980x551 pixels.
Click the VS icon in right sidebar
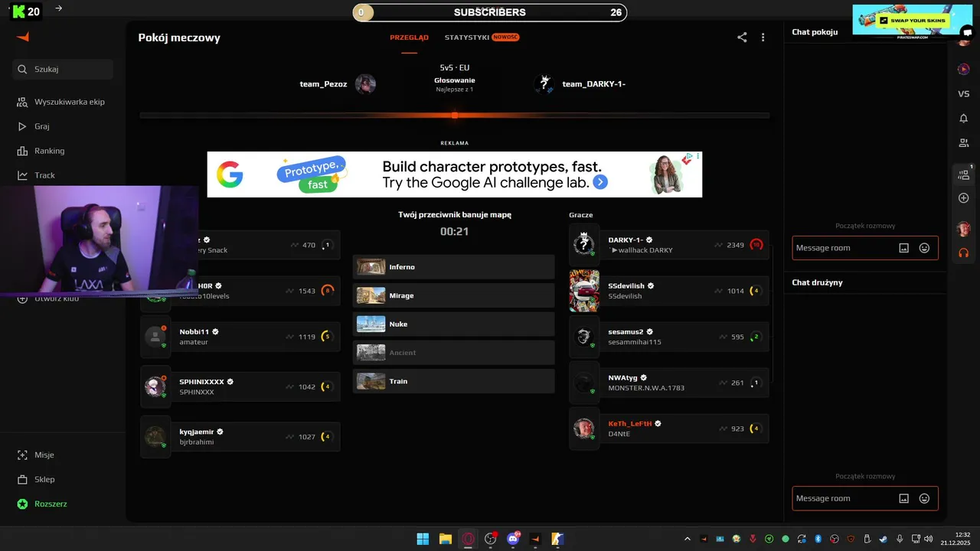tap(963, 93)
